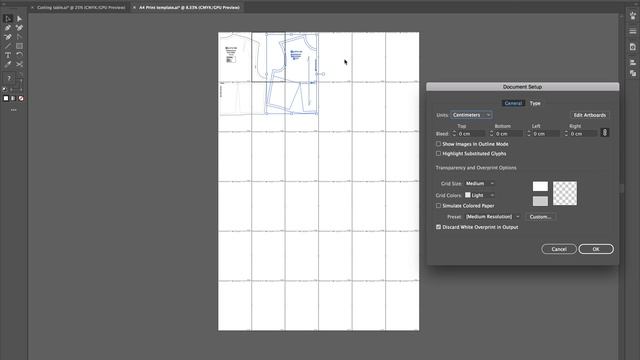The image size is (640, 360).
Task: Click the Edit Artboards button
Action: (x=589, y=115)
